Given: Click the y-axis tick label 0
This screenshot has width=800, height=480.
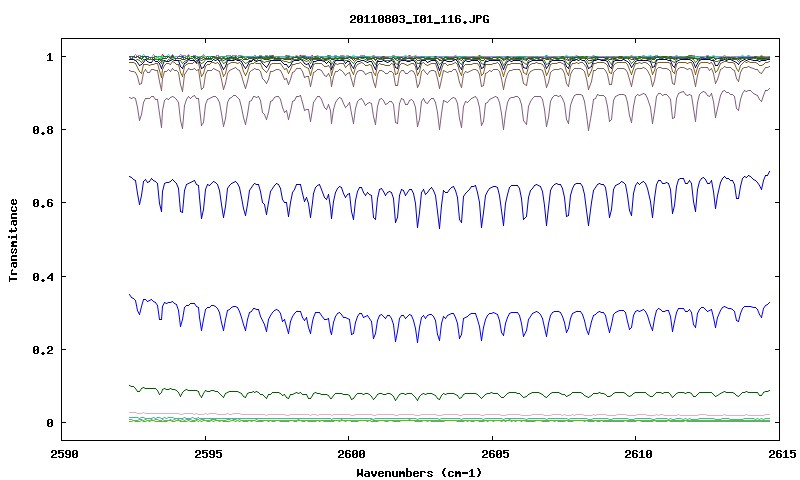Looking at the screenshot, I should click(49, 423).
